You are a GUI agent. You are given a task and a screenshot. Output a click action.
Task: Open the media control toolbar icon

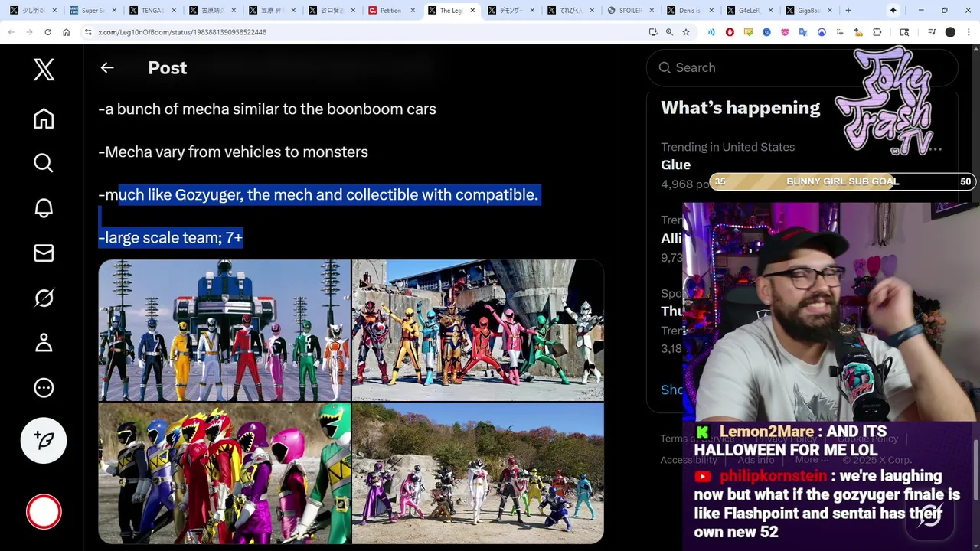[x=932, y=32]
